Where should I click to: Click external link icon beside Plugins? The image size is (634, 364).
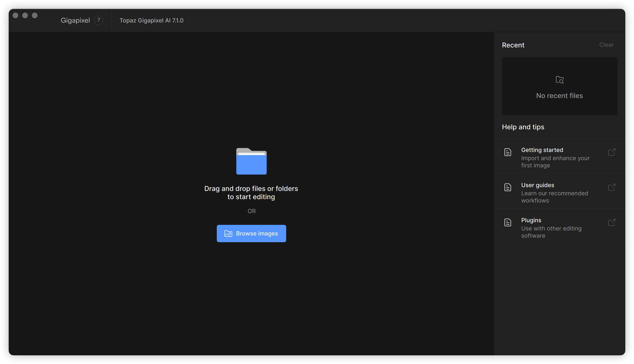[x=612, y=222]
